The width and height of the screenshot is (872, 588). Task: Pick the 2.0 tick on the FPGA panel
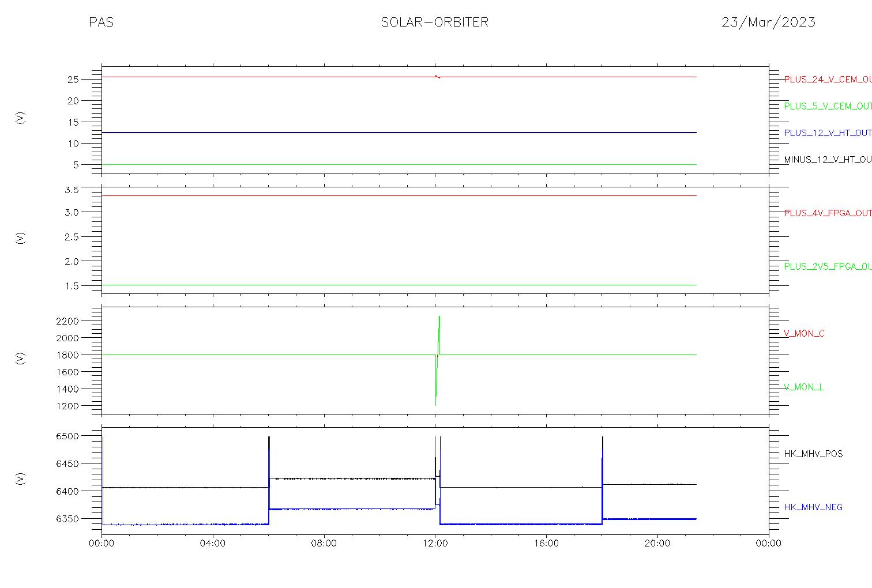pyautogui.click(x=72, y=261)
